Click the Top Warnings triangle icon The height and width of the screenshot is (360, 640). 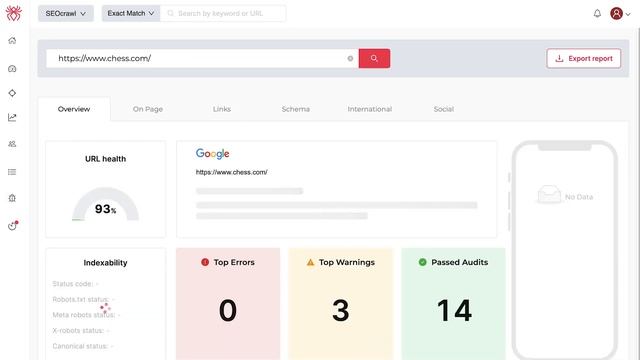[x=311, y=262]
